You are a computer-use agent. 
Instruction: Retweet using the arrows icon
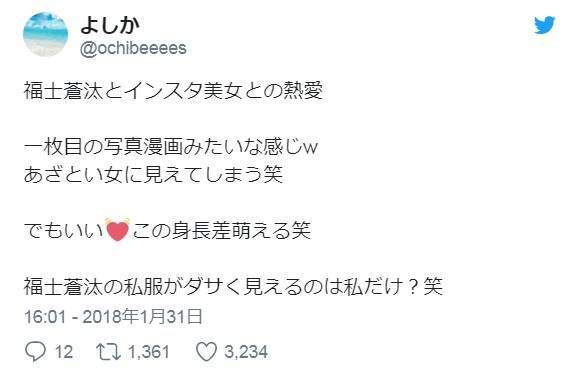pyautogui.click(x=108, y=351)
